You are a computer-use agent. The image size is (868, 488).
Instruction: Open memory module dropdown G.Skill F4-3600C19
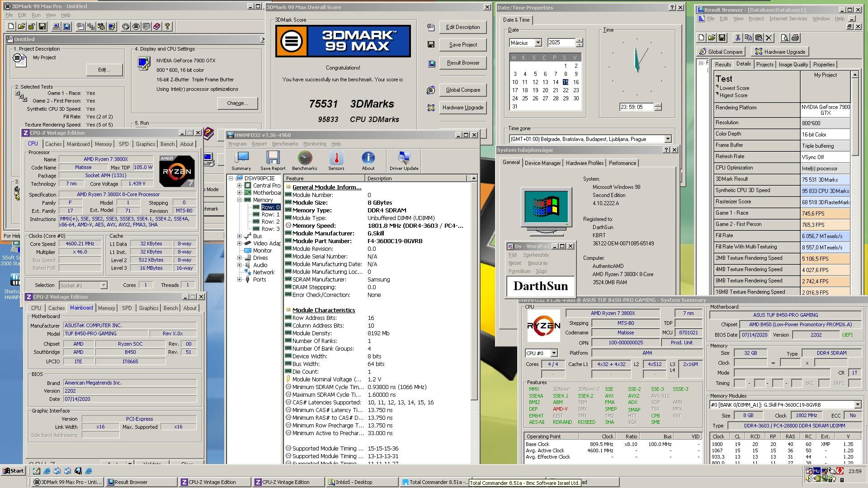tap(857, 405)
